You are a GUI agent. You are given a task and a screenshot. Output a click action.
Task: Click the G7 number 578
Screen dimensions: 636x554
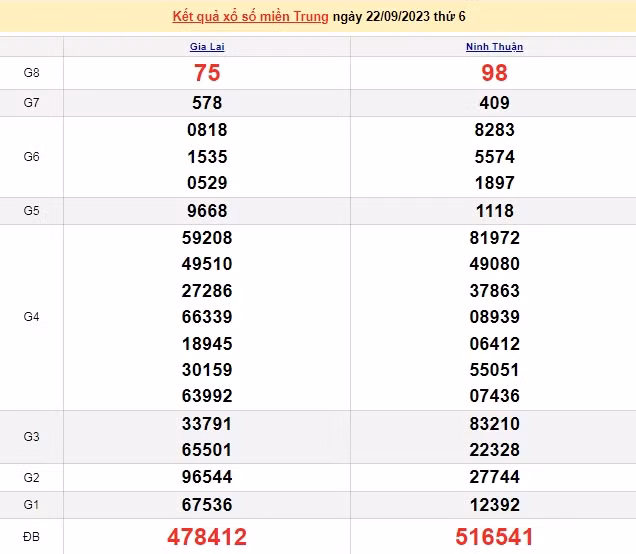tap(207, 103)
